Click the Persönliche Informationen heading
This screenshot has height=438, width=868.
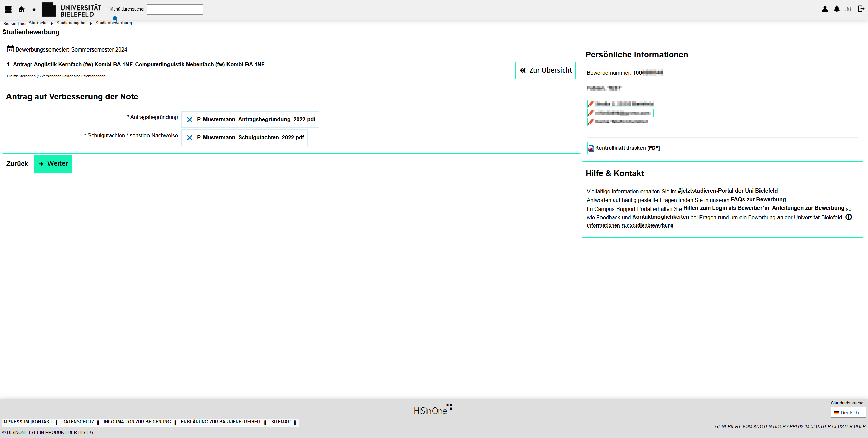pos(637,55)
